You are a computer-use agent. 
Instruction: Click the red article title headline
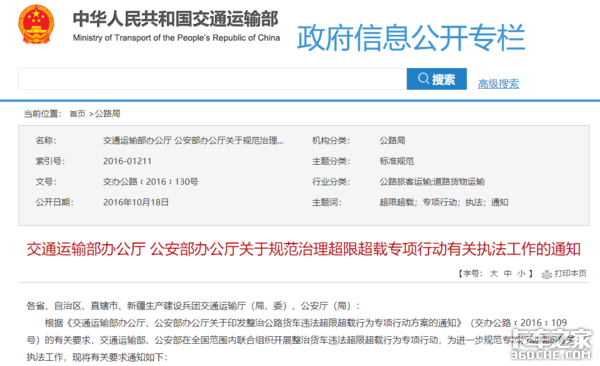point(303,249)
